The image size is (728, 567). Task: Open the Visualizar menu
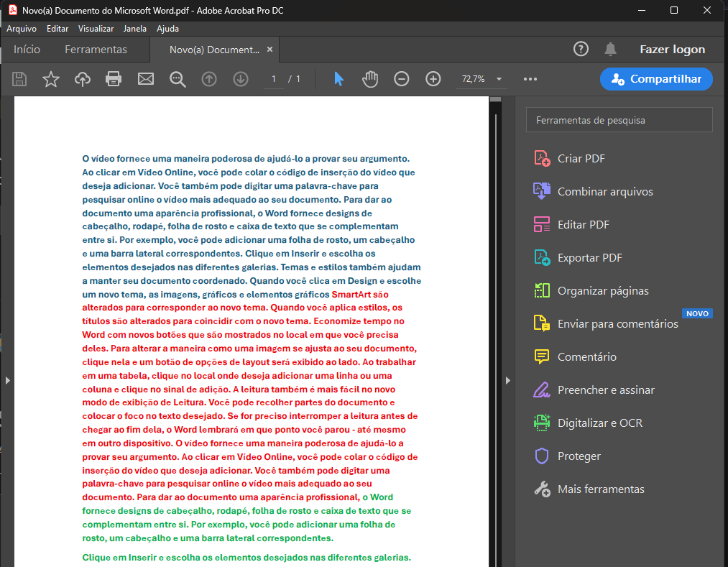(96, 29)
